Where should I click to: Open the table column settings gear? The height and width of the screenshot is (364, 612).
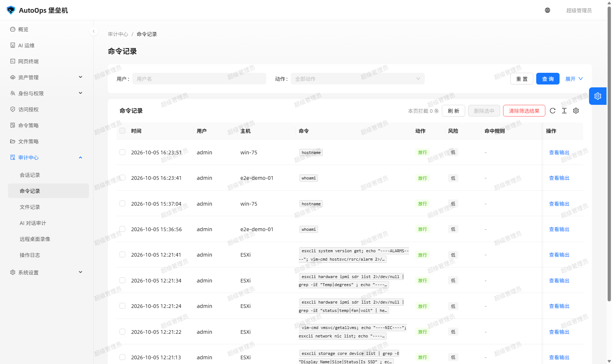pos(576,111)
